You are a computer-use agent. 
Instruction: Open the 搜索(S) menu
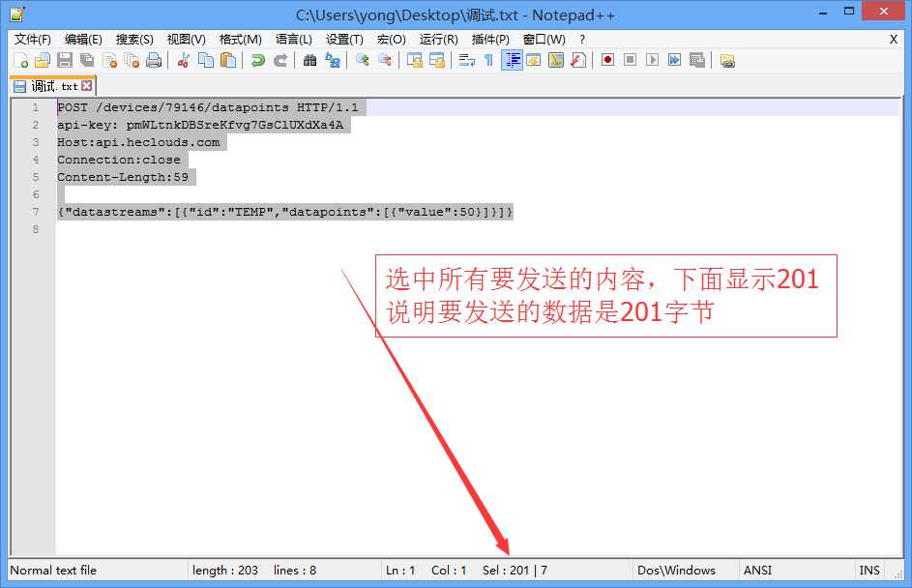click(x=134, y=39)
